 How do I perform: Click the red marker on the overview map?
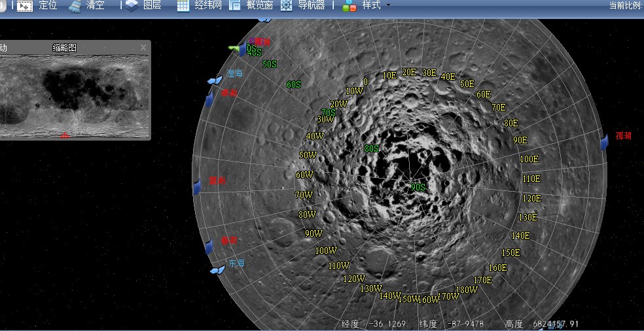tap(65, 135)
